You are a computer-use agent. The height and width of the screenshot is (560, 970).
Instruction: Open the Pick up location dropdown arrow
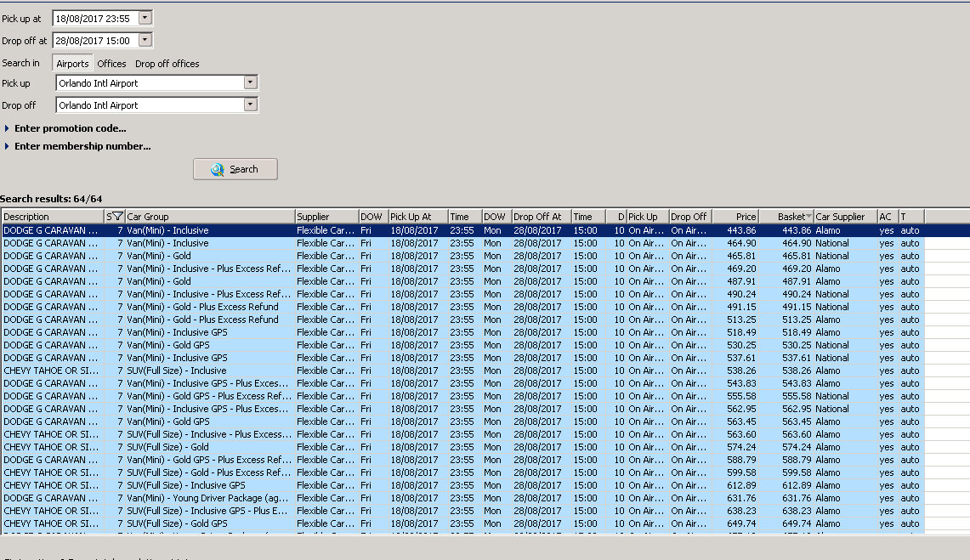pos(250,82)
